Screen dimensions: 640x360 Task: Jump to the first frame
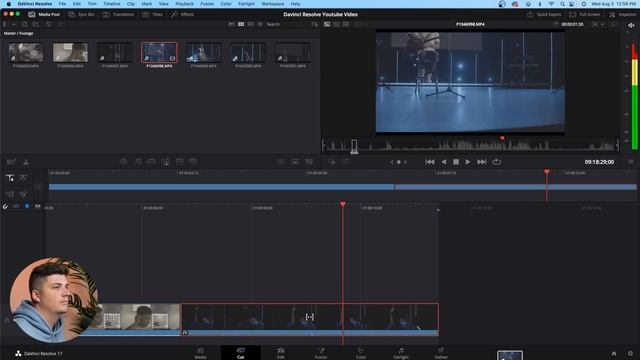click(x=429, y=162)
